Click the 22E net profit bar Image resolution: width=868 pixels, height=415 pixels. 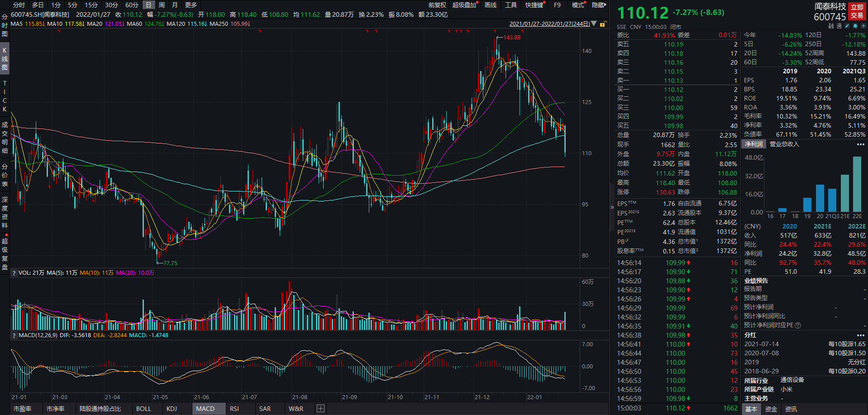point(857,184)
